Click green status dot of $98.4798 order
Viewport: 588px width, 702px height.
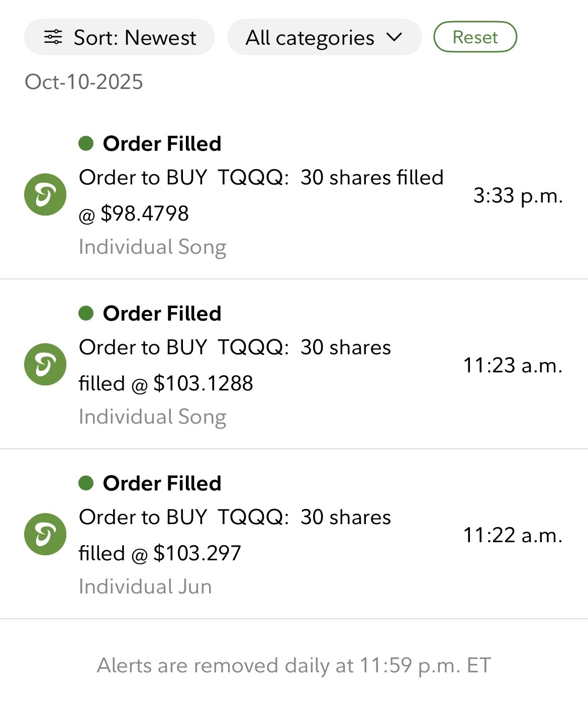coord(86,144)
